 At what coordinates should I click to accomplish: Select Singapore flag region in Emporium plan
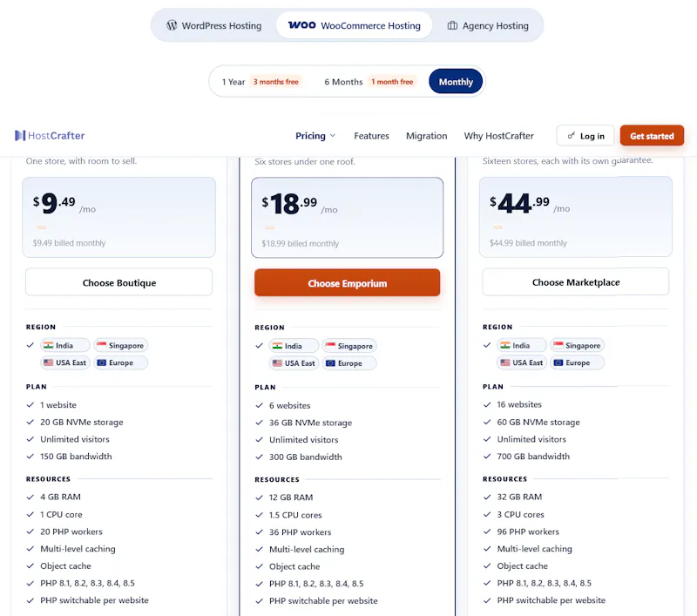pos(349,346)
